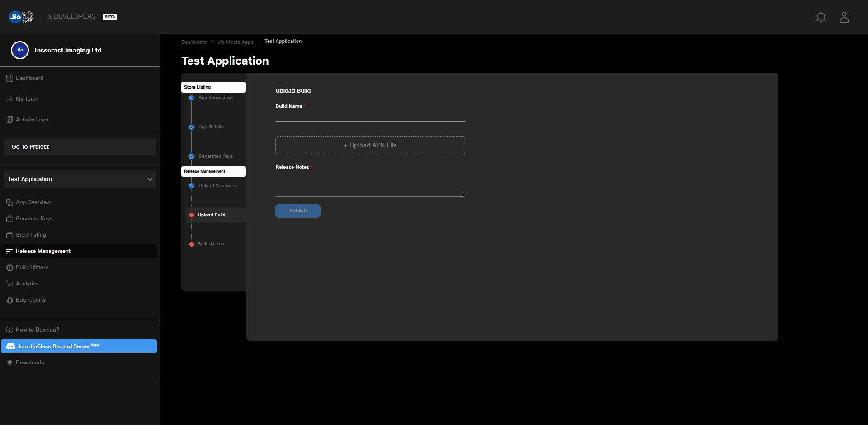
Task: Click the Tesseract Imaging Ltd name
Action: (67, 50)
